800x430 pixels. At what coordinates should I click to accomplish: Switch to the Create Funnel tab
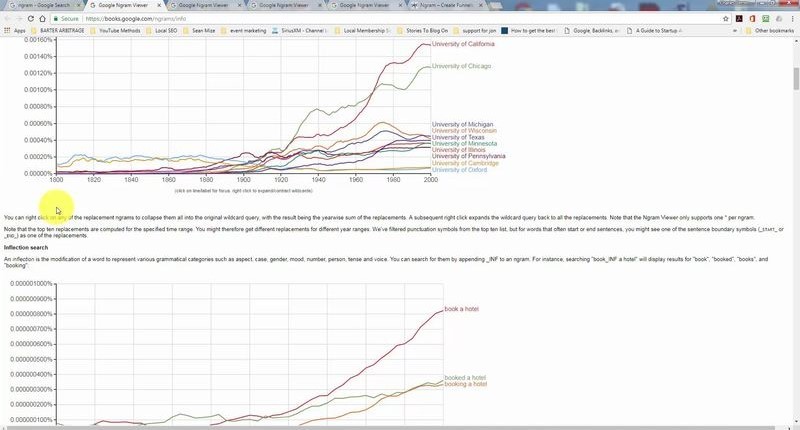pyautogui.click(x=450, y=5)
